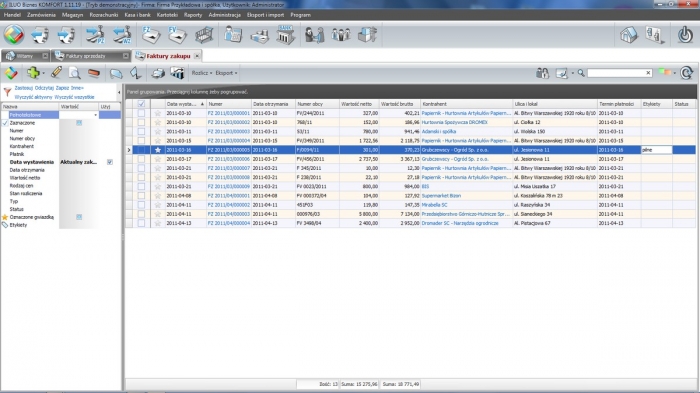
Task: Click the Zastosuj filter link
Action: 24,88
